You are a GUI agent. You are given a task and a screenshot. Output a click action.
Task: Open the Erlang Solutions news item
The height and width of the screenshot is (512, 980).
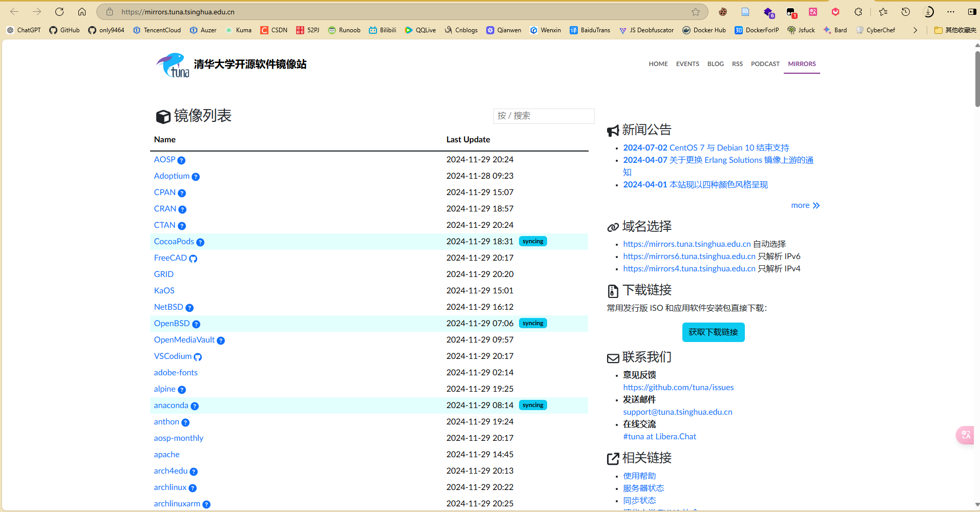point(718,166)
